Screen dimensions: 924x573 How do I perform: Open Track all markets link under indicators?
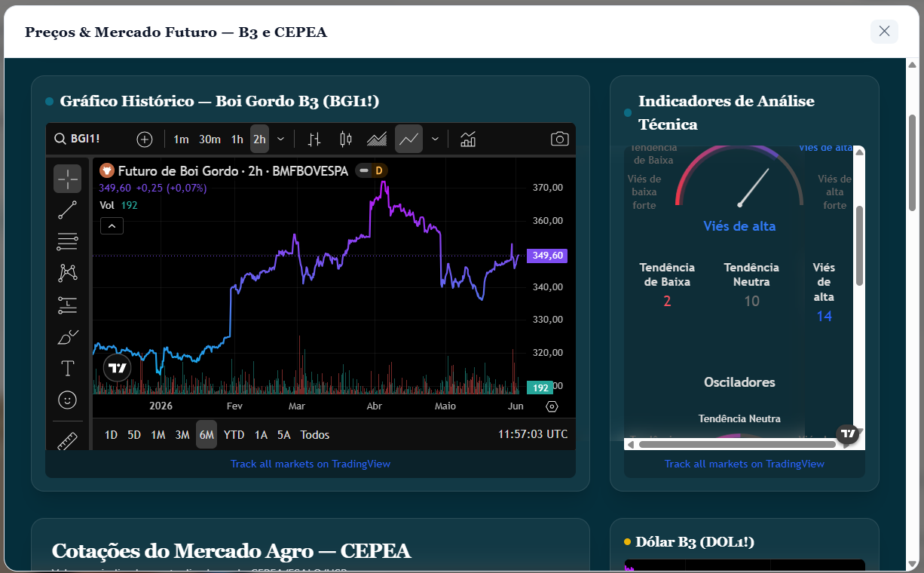[745, 464]
